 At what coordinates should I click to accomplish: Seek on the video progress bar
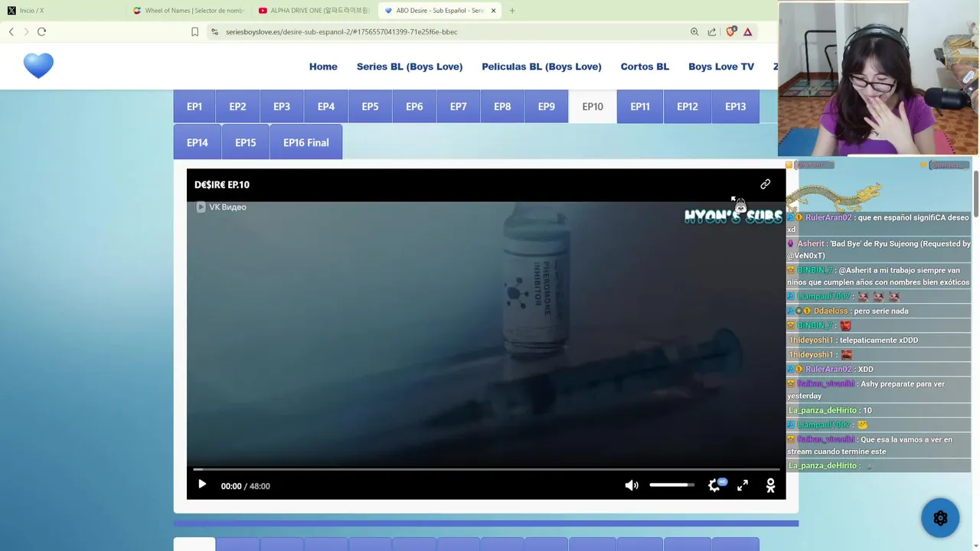pos(486,469)
